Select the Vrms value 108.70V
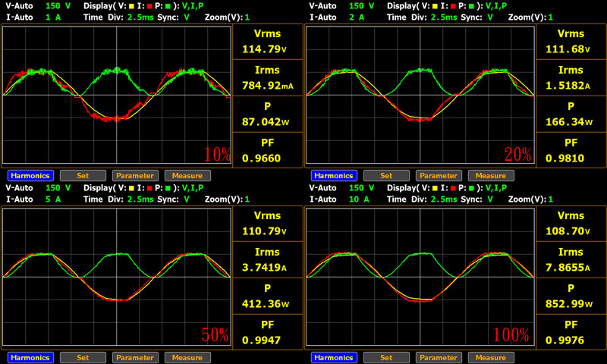Screen dimensions: 607x364 tap(568, 231)
